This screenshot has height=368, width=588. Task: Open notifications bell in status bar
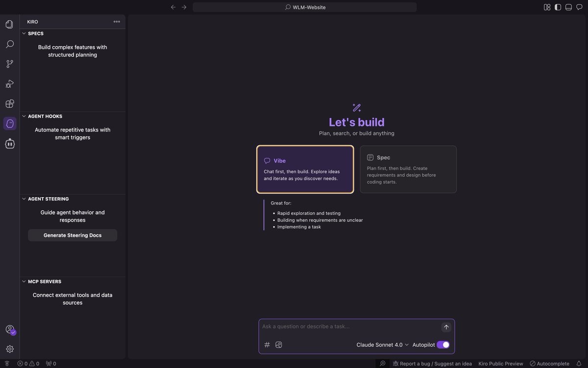(579, 364)
